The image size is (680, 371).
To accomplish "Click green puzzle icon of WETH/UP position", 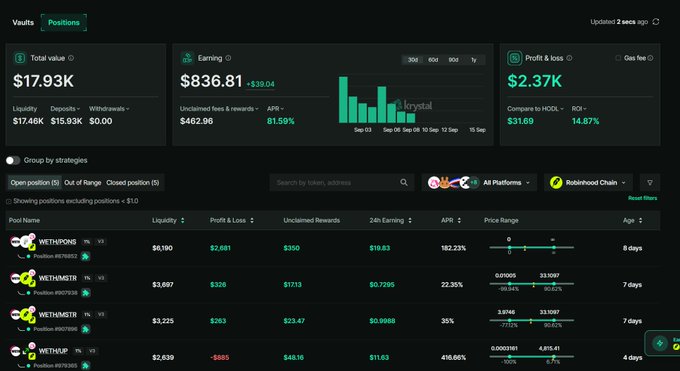I will [86, 366].
